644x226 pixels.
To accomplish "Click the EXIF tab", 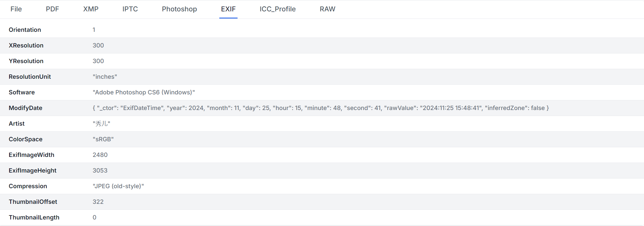I will 228,9.
